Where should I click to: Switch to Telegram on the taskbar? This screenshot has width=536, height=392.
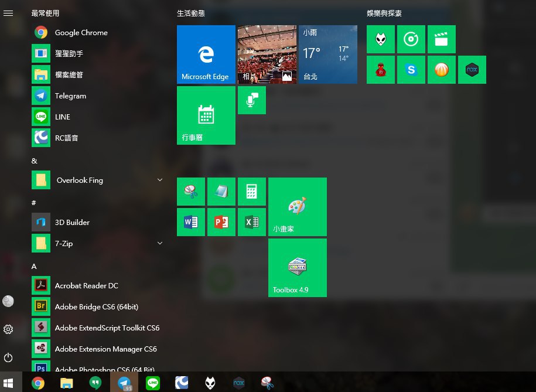point(124,383)
